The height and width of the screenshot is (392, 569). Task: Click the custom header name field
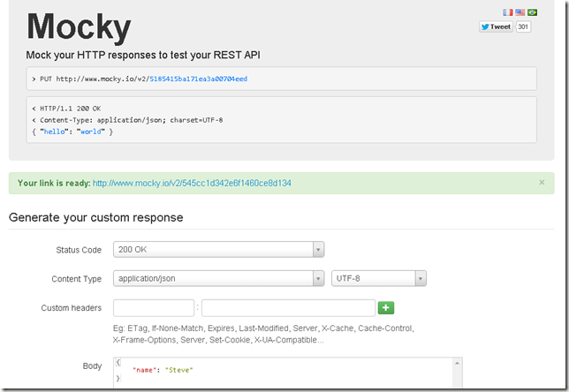(154, 308)
